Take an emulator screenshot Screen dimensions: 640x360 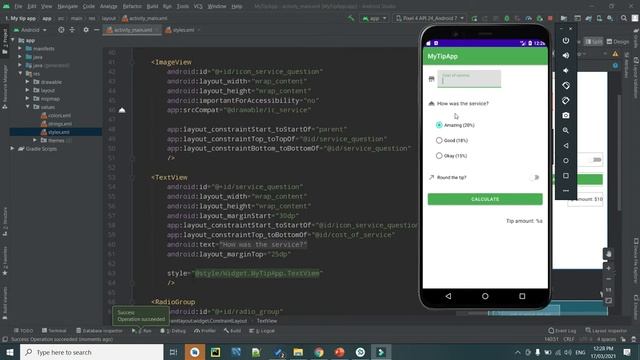click(566, 116)
